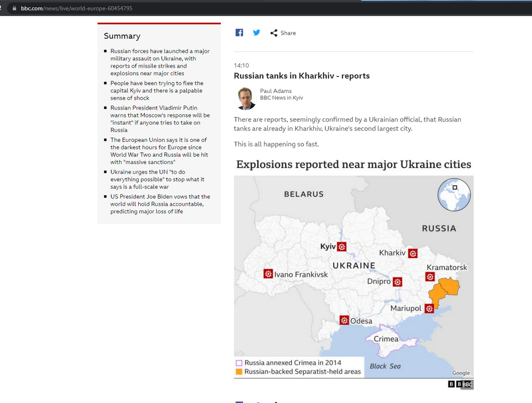Click the Ivano Frankivsk explosion marker
The height and width of the screenshot is (403, 532).
click(x=268, y=274)
